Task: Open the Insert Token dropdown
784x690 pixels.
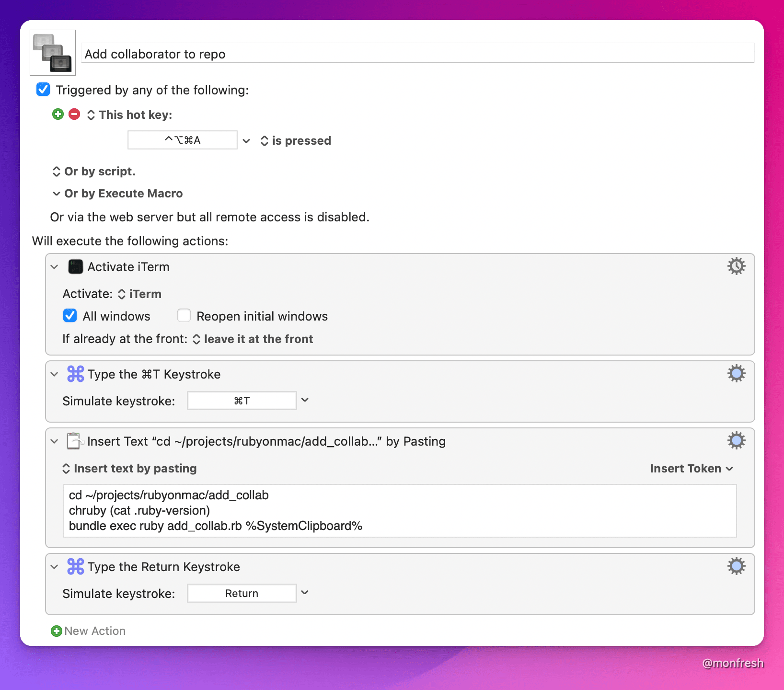Action: pos(691,469)
